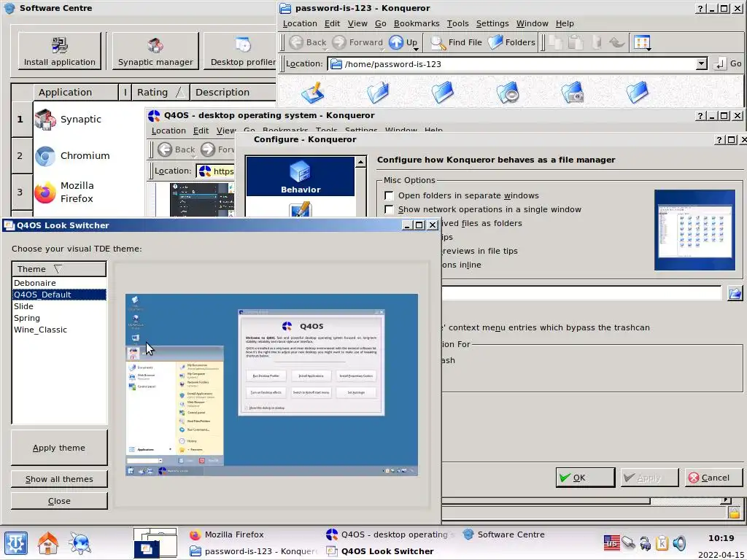Click the /home/password-is-123 location field
747x560 pixels.
tap(517, 64)
